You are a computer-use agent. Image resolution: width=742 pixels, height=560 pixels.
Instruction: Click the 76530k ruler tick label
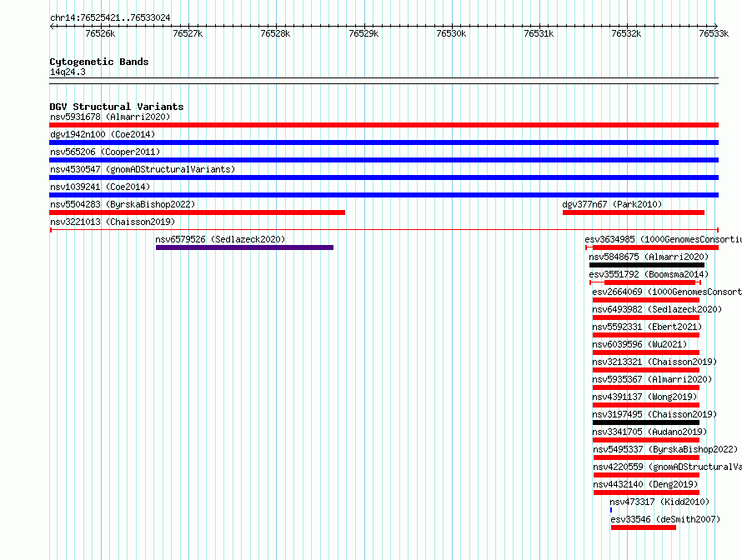pyautogui.click(x=451, y=33)
